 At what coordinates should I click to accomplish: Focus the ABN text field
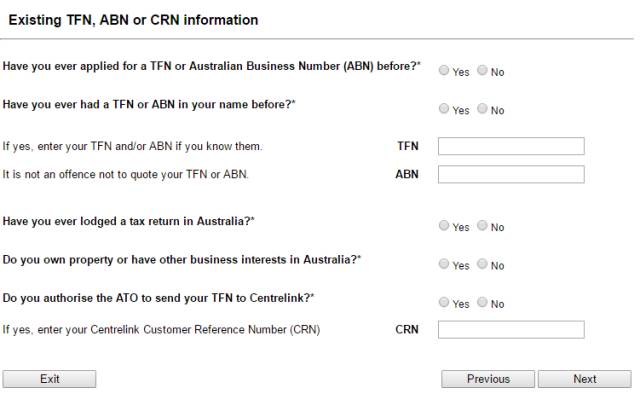coord(511,174)
